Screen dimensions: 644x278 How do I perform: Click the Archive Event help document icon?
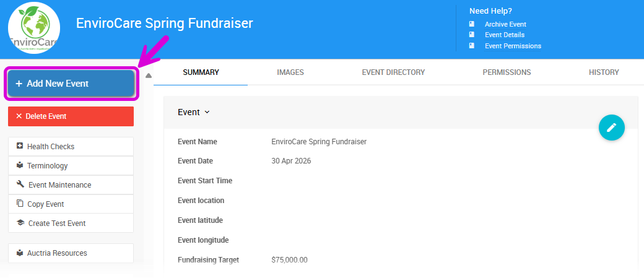[472, 24]
